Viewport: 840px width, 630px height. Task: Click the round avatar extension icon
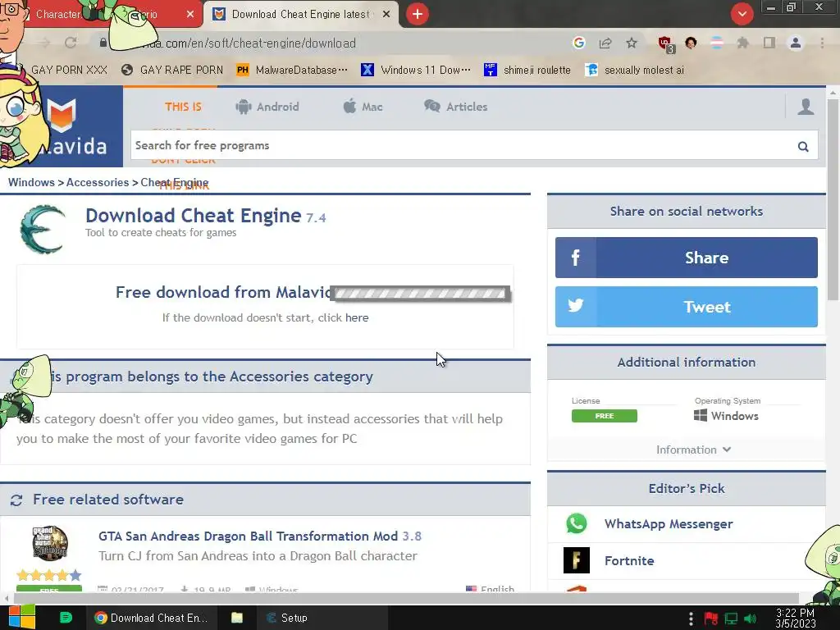coord(691,43)
